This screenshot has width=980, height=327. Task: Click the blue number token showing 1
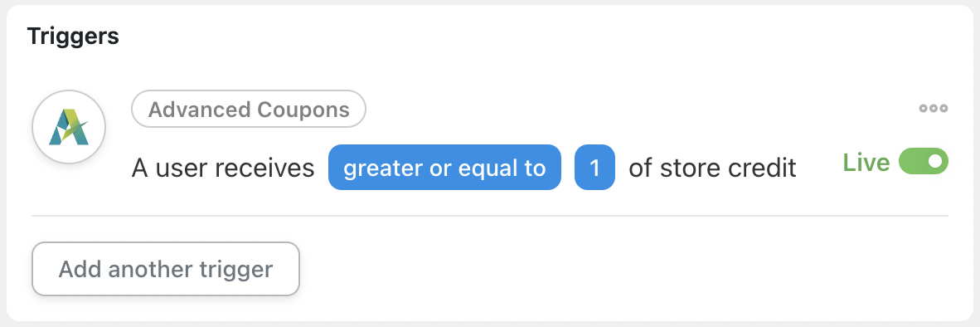[x=594, y=168]
